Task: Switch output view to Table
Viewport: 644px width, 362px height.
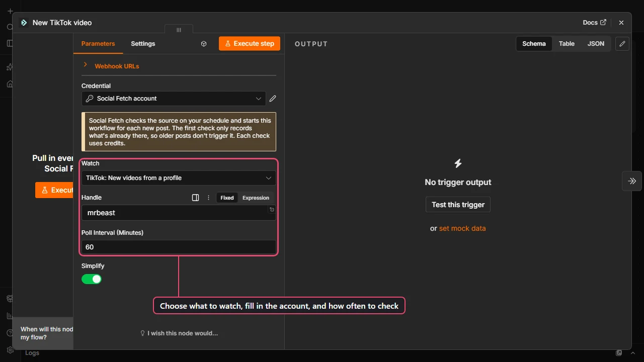Action: 567,44
